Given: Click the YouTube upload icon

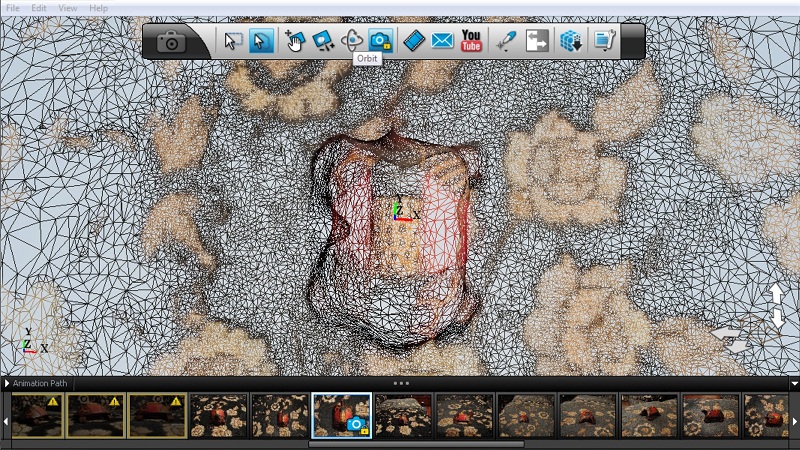Looking at the screenshot, I should click(471, 41).
